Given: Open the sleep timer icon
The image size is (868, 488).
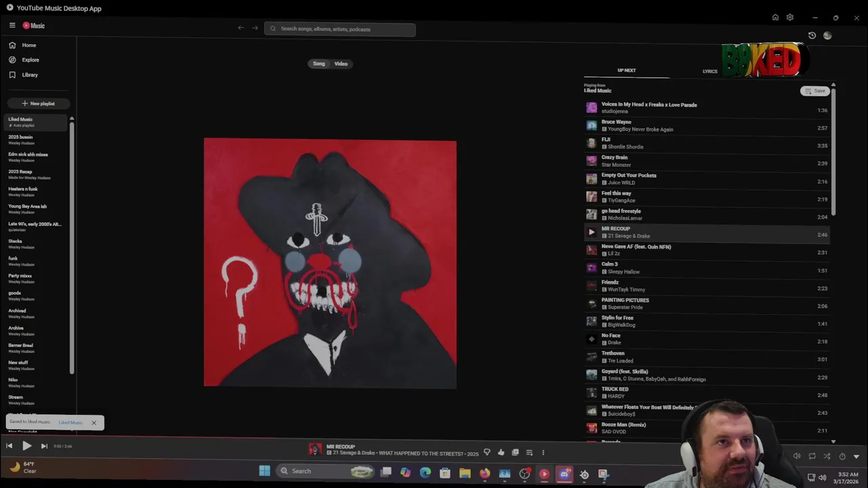Looking at the screenshot, I should [842, 456].
